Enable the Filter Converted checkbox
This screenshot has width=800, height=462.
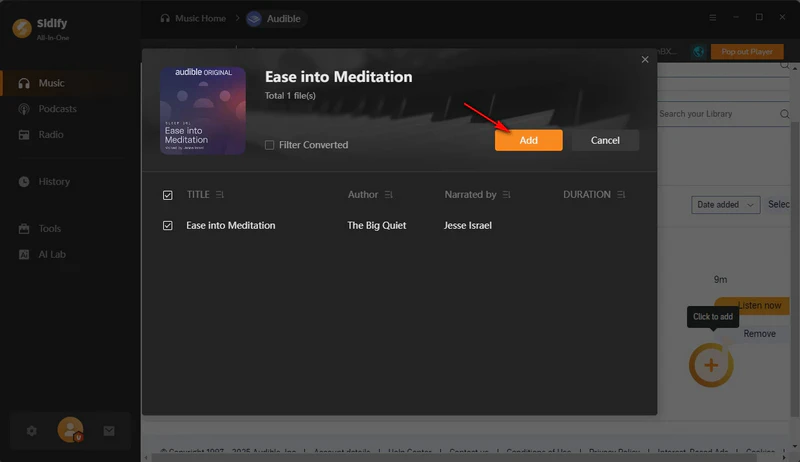pos(269,145)
